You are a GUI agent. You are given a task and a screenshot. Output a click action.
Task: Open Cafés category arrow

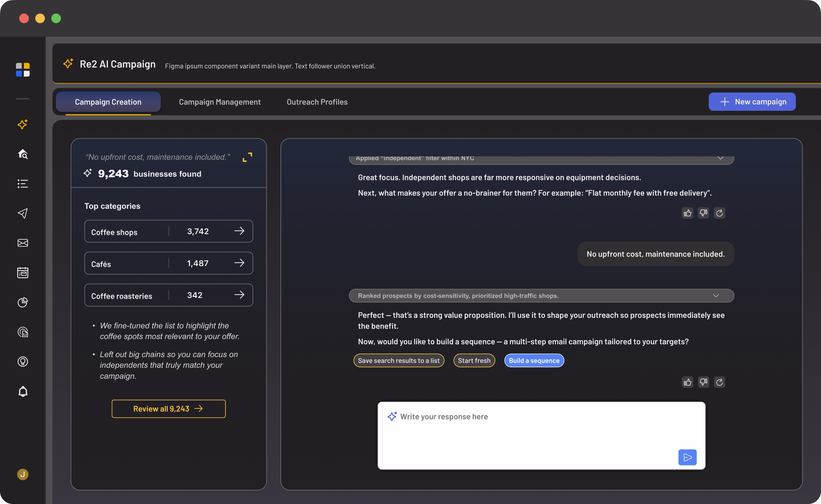239,263
